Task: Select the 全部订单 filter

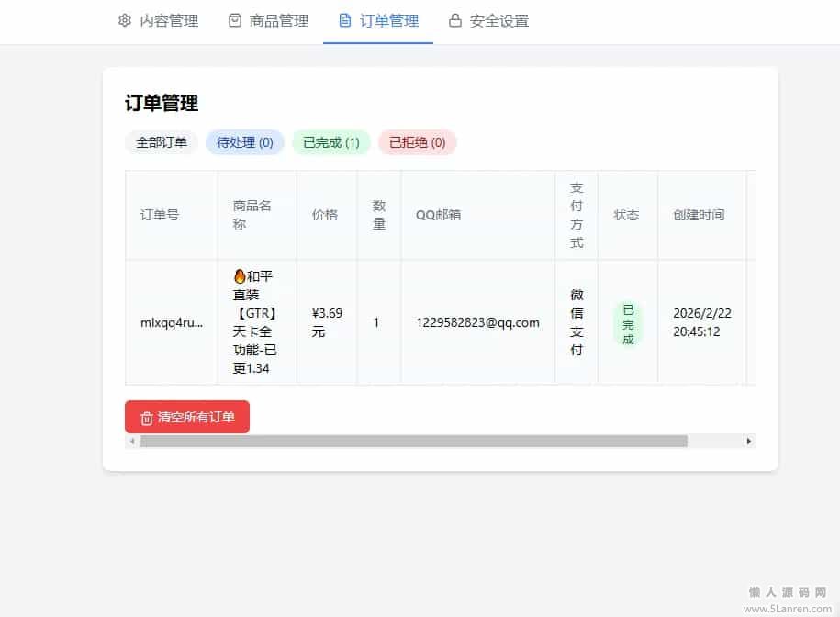Action: click(162, 142)
